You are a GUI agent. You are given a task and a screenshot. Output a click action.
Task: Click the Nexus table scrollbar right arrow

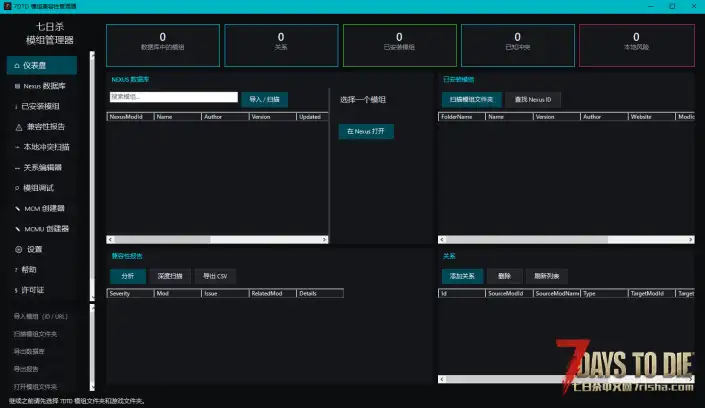pyautogui.click(x=324, y=240)
